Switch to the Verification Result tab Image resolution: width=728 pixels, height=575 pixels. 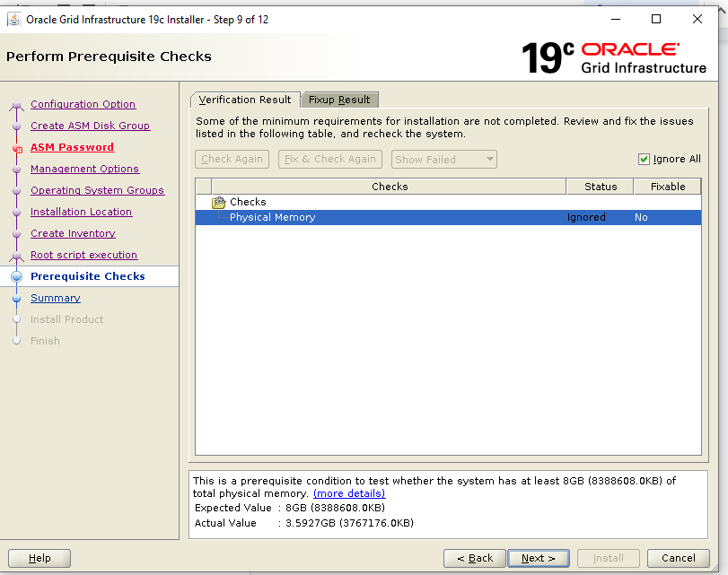(245, 100)
